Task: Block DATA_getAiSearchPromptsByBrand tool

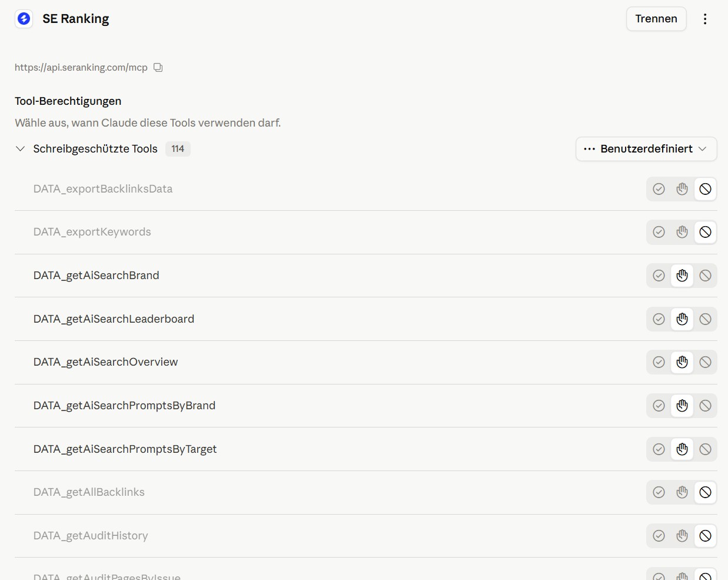Action: pos(705,406)
